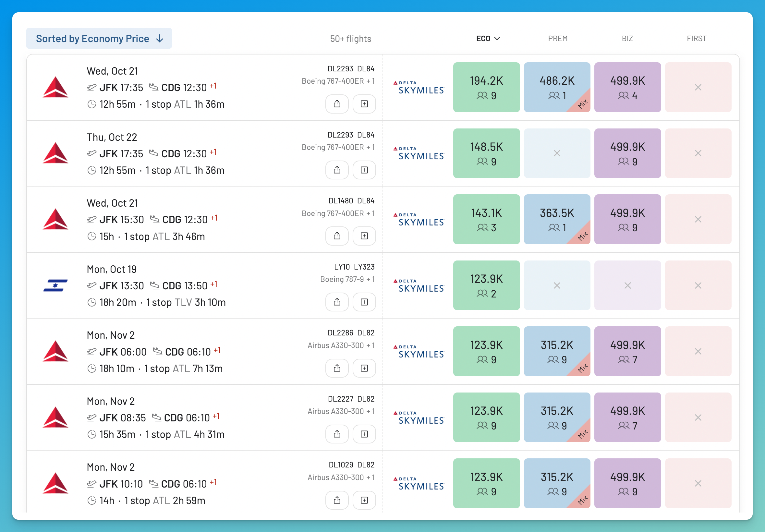Click flight numbers DL1029 DL82
The height and width of the screenshot is (532, 765).
pos(351,465)
